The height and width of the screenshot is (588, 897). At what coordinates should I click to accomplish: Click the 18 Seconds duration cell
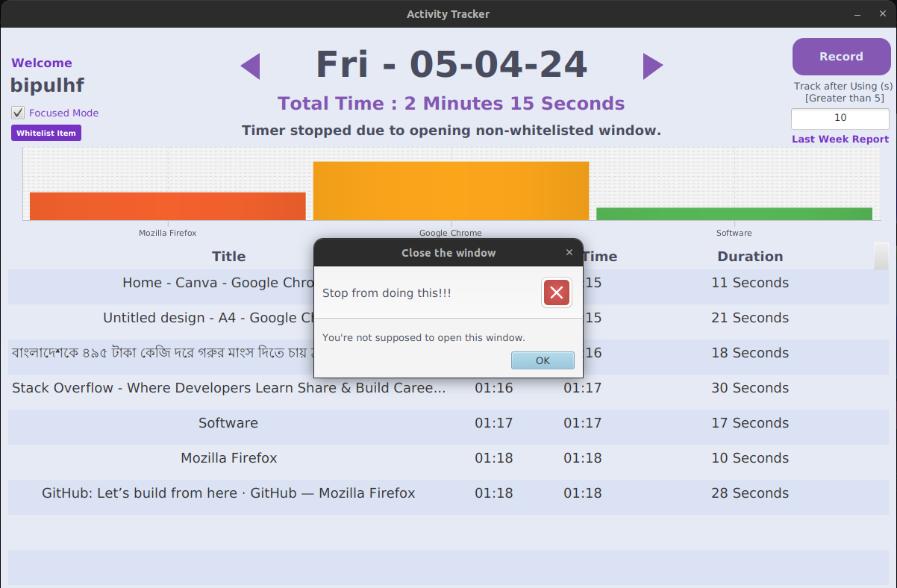pyautogui.click(x=750, y=353)
